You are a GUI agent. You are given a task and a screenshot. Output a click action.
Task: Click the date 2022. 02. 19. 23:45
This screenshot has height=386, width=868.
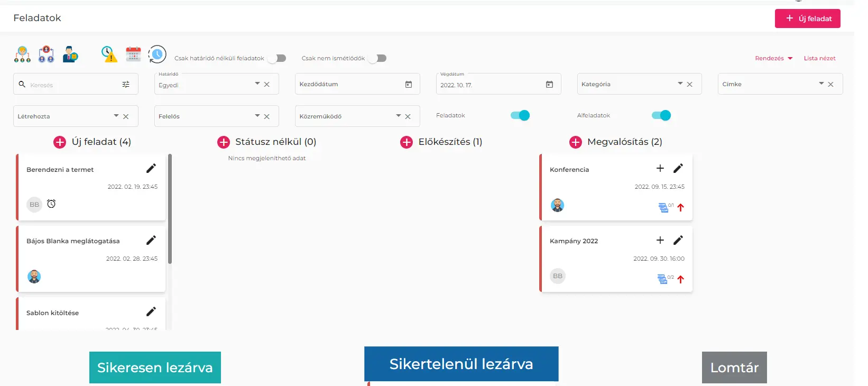132,187
